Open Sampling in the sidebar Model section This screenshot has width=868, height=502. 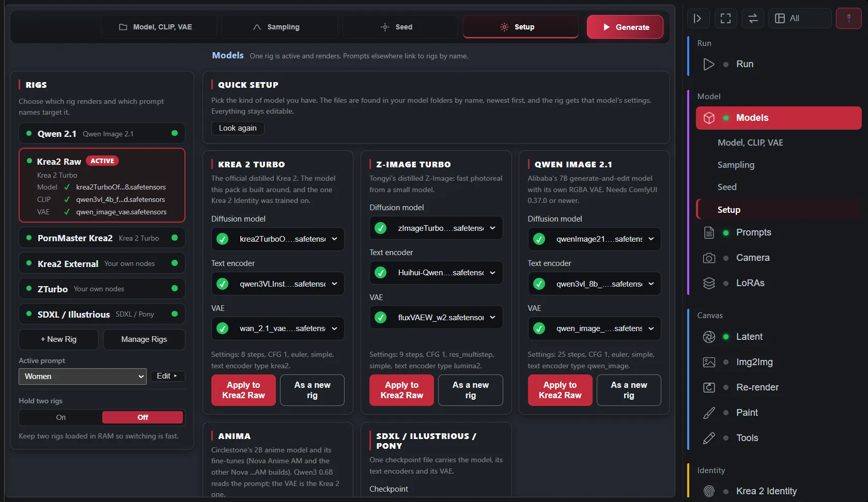(x=736, y=165)
